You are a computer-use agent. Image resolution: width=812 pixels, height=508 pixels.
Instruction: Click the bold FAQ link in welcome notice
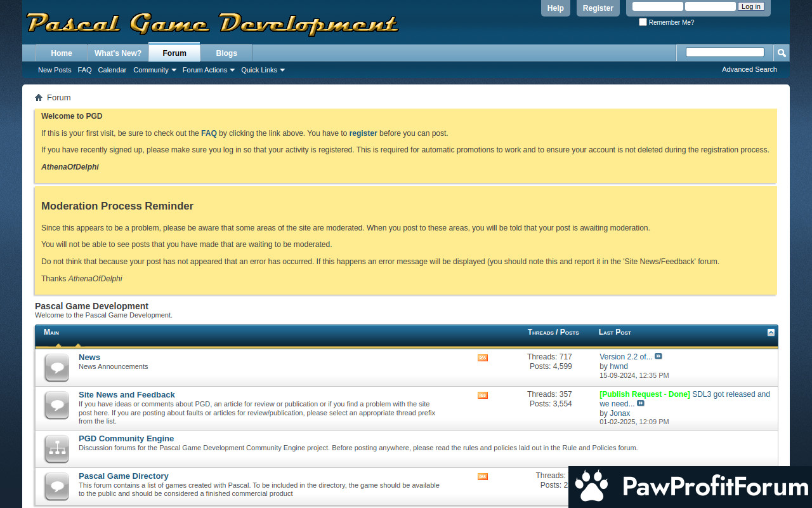[209, 133]
